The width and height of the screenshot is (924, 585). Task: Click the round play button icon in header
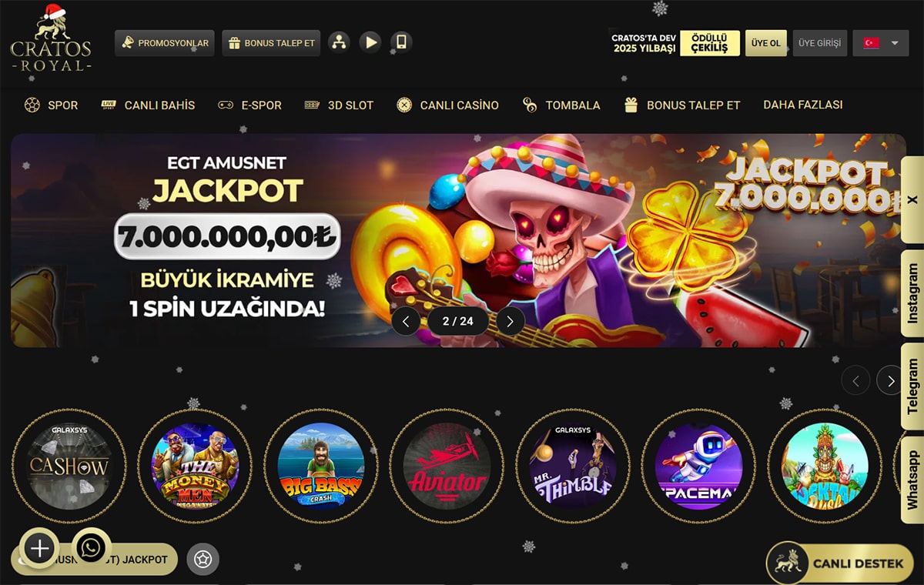[x=370, y=43]
